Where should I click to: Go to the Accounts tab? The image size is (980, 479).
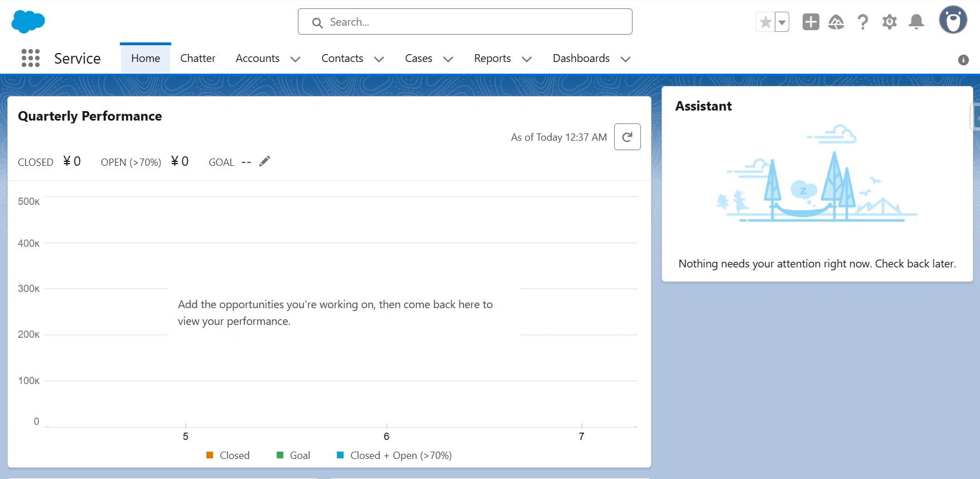tap(258, 58)
